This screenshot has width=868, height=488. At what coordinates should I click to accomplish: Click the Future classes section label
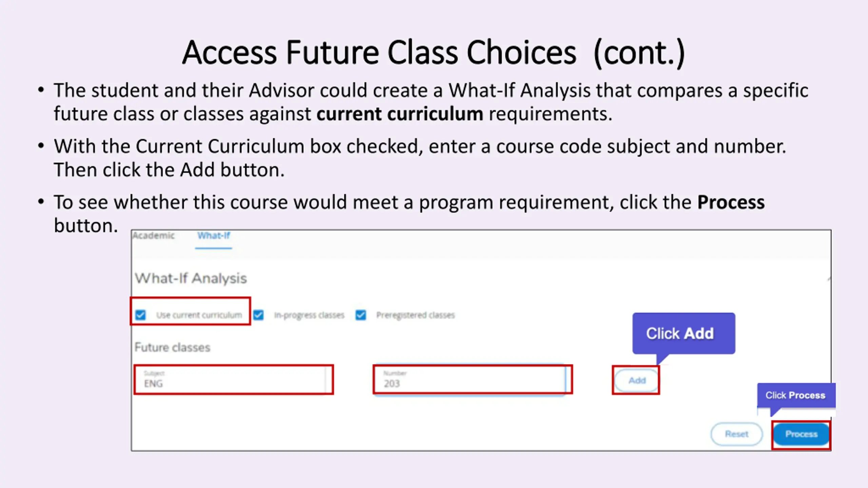[173, 347]
